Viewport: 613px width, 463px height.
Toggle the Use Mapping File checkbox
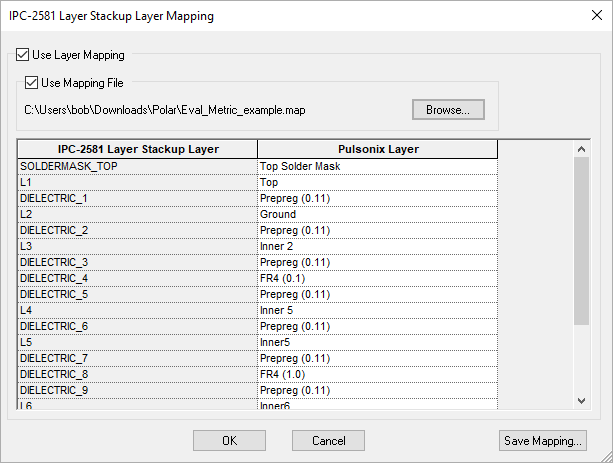pyautogui.click(x=32, y=83)
